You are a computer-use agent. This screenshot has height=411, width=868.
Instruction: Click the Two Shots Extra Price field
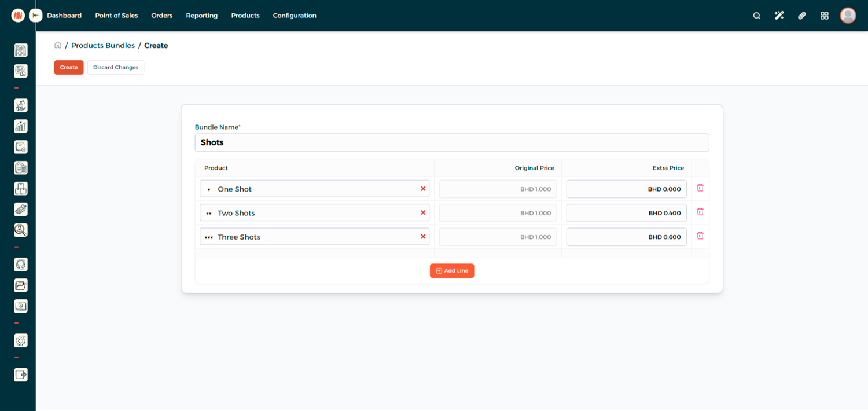click(626, 213)
